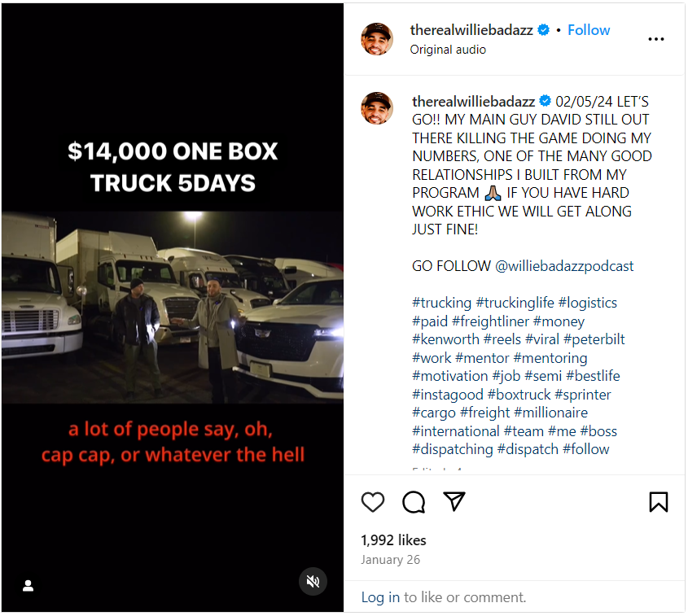Share the post via paper plane icon

click(454, 502)
